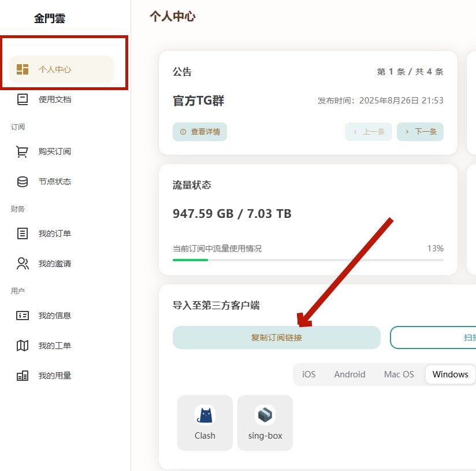476x471 pixels.
Task: Open 节点状态 database icon
Action: [23, 181]
